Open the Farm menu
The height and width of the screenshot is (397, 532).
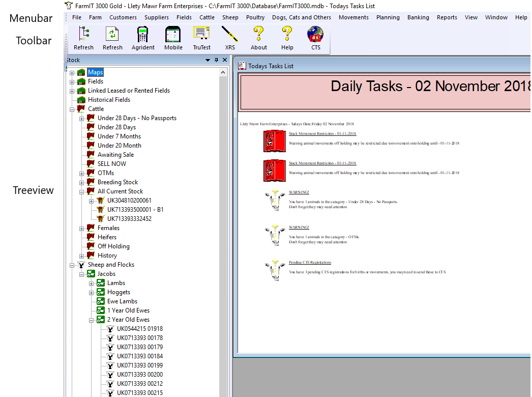[x=95, y=17]
